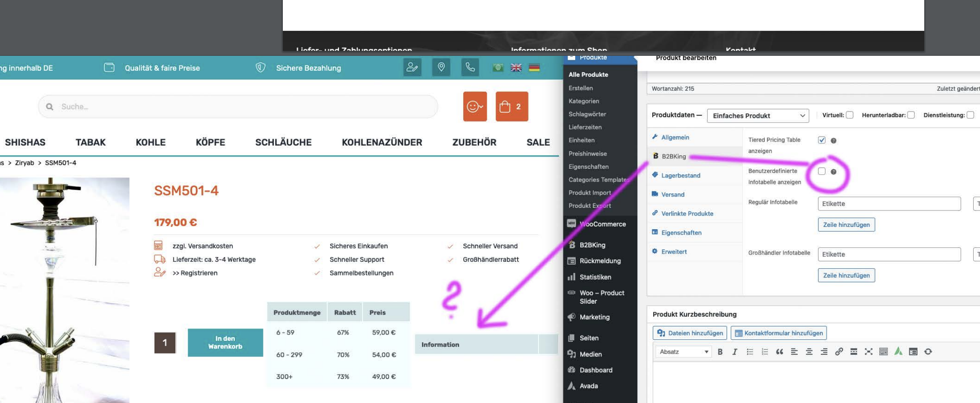Follow the >> Registrieren link
This screenshot has width=980, height=403.
pyautogui.click(x=195, y=273)
